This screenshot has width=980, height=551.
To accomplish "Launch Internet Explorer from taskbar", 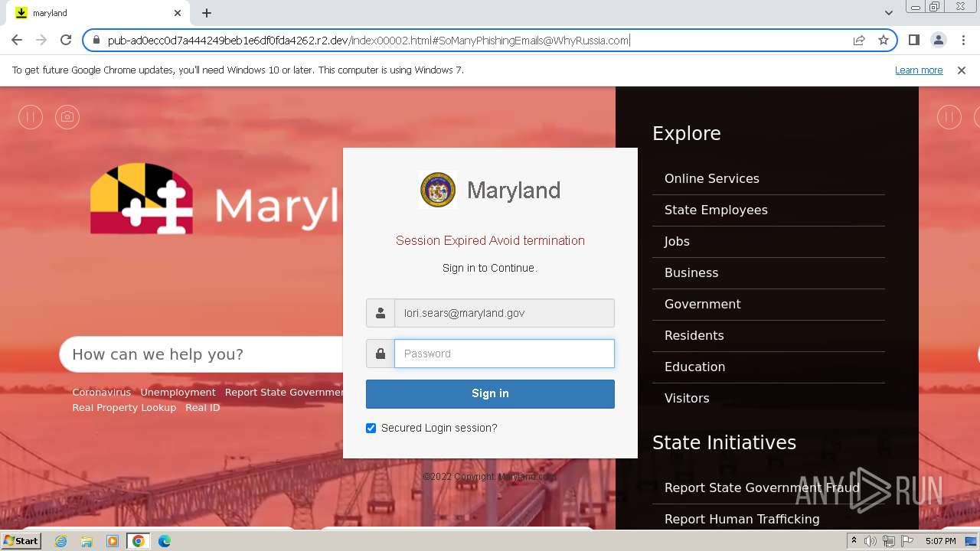I will pyautogui.click(x=60, y=541).
